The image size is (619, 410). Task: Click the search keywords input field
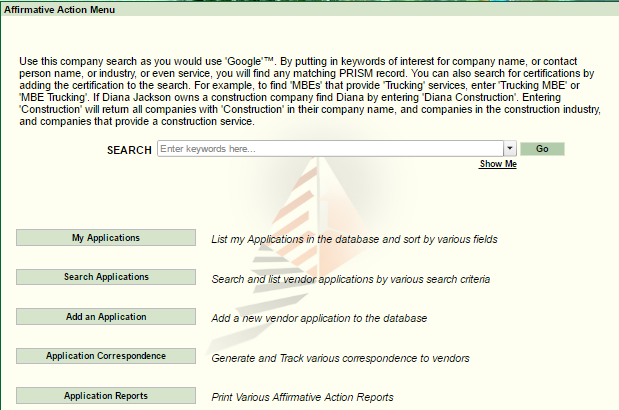(330, 149)
